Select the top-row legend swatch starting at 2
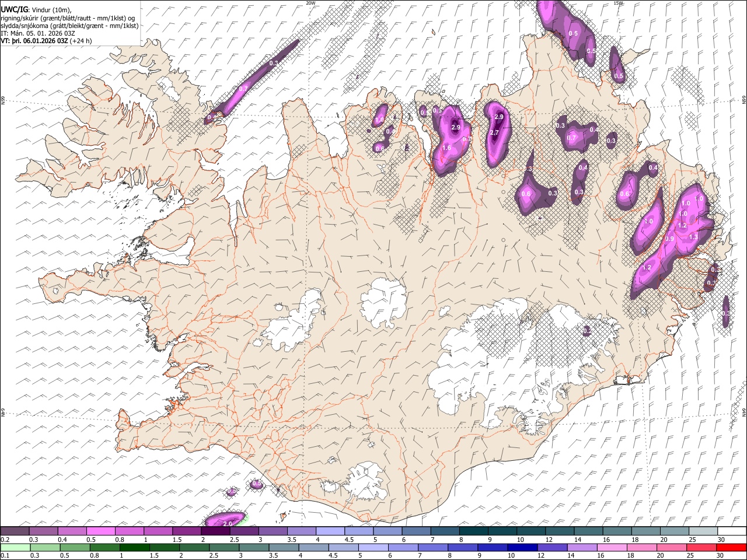Viewport: 747px width, 560px height. pos(215,531)
